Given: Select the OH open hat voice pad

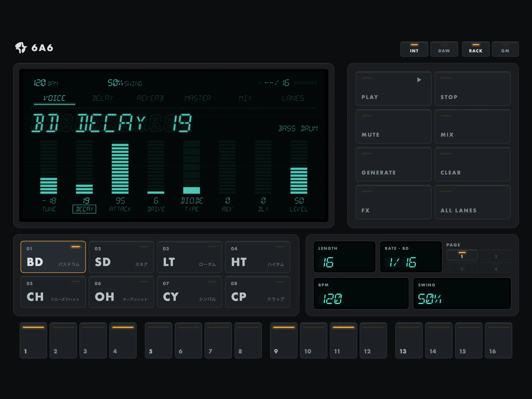Looking at the screenshot, I should [121, 292].
